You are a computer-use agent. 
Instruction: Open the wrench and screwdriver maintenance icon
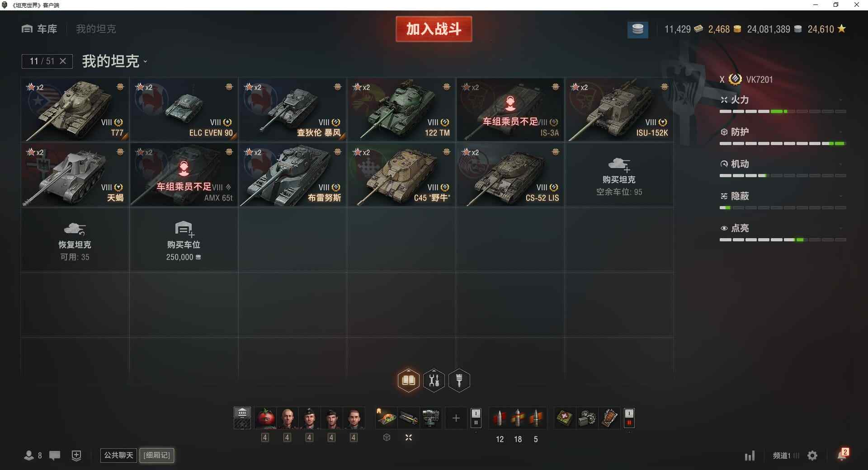point(434,381)
